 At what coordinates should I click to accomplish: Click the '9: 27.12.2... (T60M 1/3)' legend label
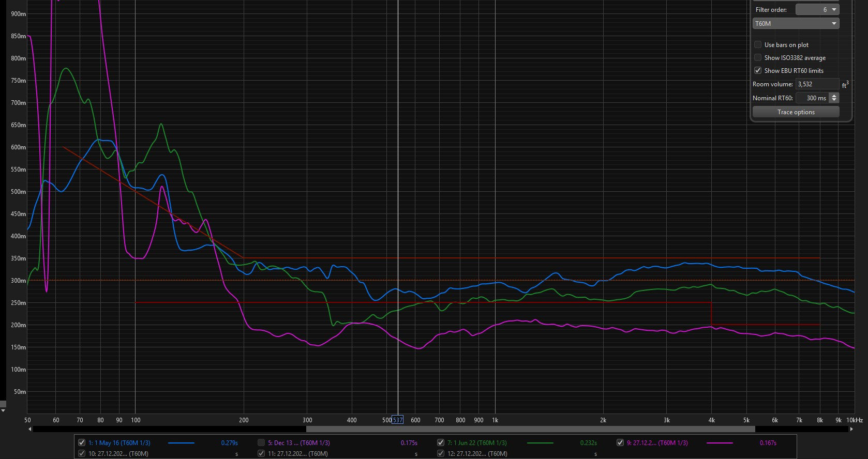click(x=657, y=443)
